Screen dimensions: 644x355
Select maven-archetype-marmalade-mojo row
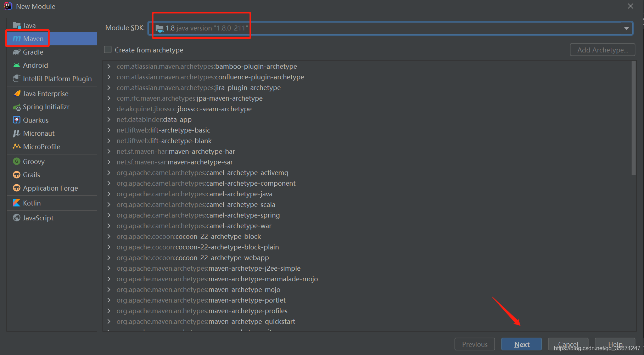[367, 279]
